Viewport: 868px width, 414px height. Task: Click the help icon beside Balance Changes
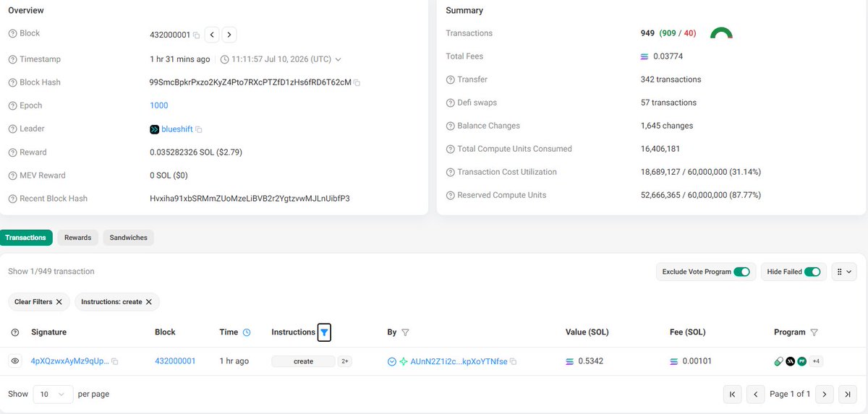pos(450,126)
